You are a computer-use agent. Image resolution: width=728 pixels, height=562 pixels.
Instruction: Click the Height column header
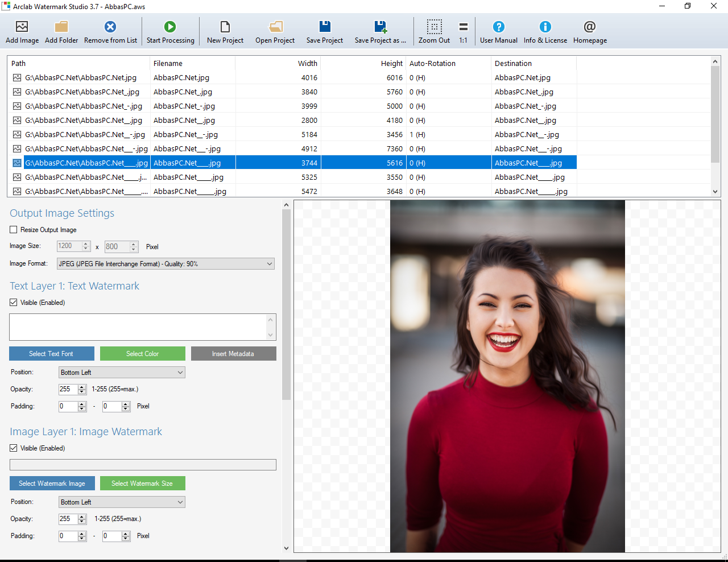click(363, 63)
